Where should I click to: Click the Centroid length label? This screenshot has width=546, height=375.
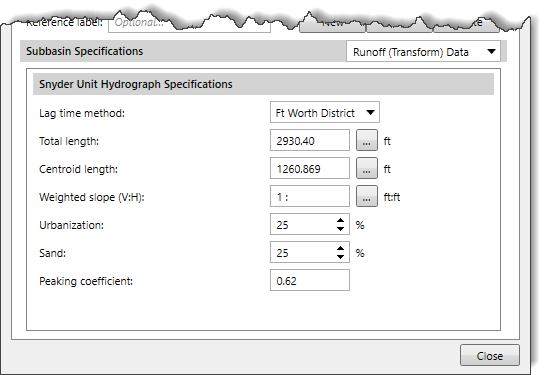78,169
